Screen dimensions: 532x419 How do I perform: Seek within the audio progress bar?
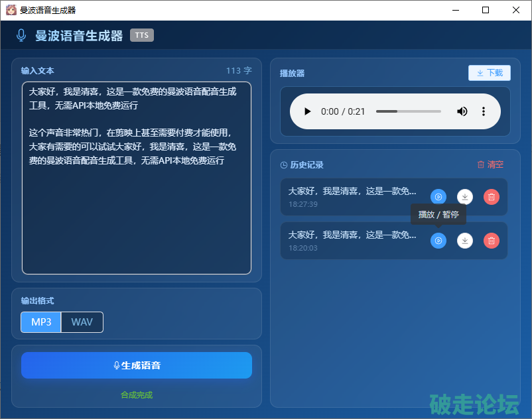(408, 111)
